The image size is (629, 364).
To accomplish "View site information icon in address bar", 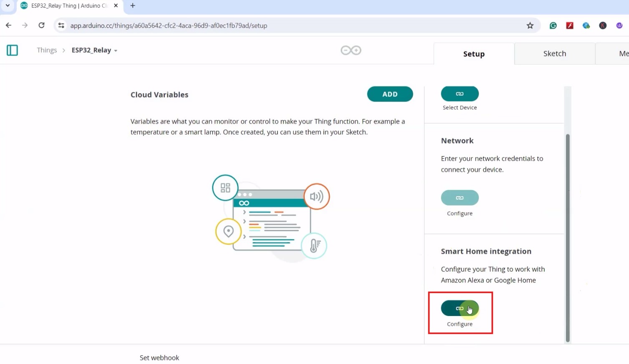I will [61, 25].
